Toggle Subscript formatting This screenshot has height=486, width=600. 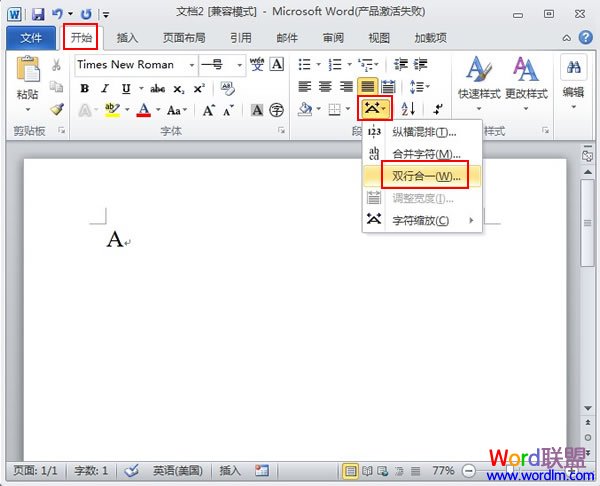[178, 89]
